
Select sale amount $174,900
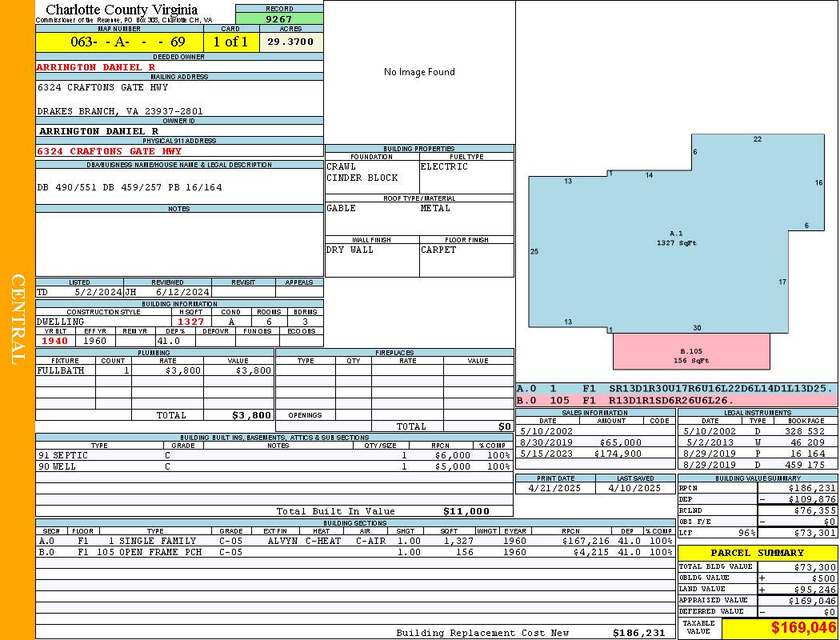tap(618, 454)
